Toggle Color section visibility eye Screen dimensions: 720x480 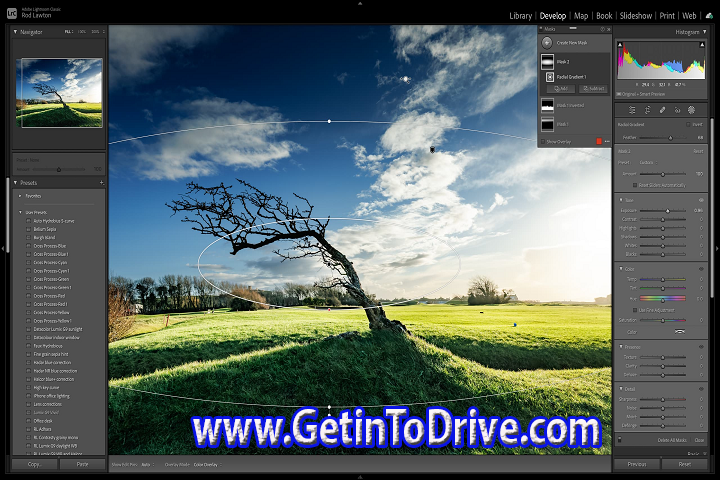point(701,269)
